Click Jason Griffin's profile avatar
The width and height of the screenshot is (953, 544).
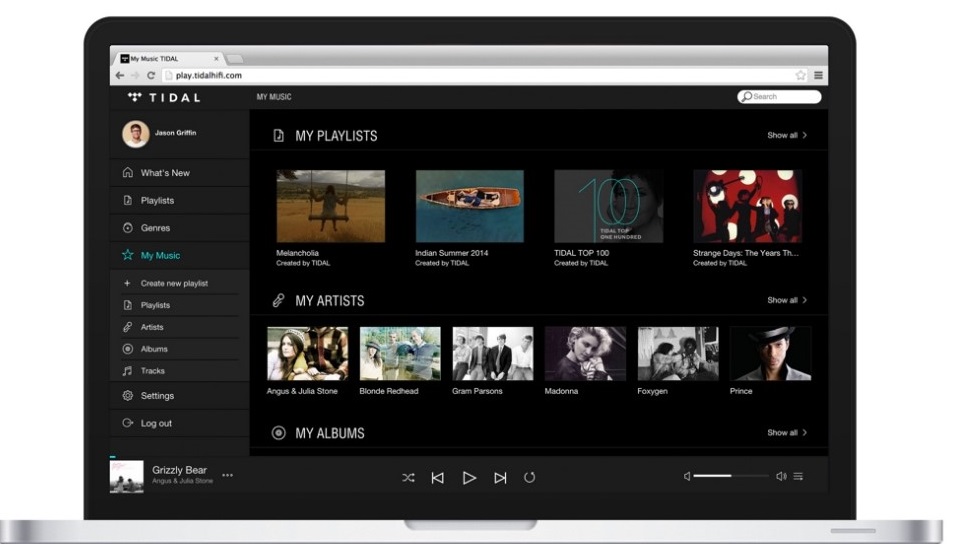pyautogui.click(x=136, y=134)
